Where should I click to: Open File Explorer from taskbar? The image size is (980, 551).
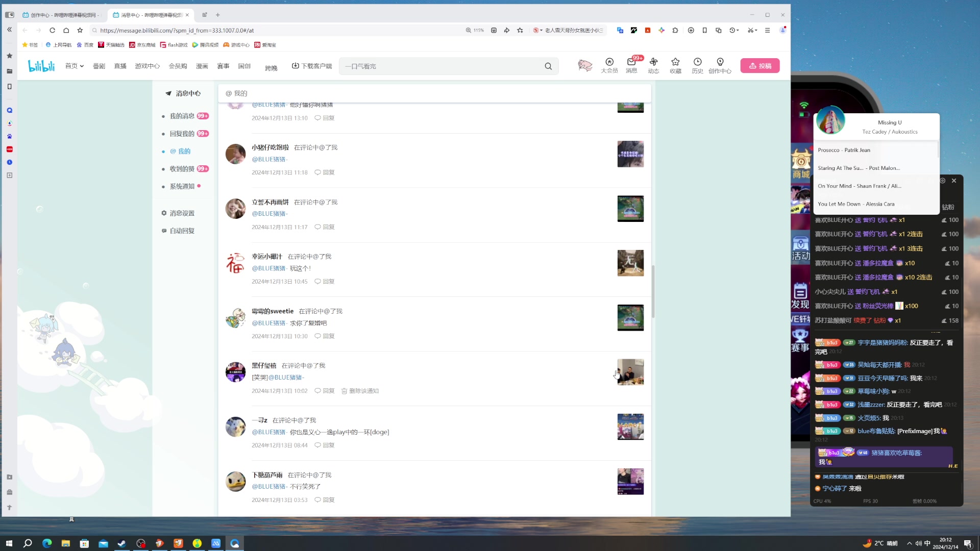tap(65, 543)
